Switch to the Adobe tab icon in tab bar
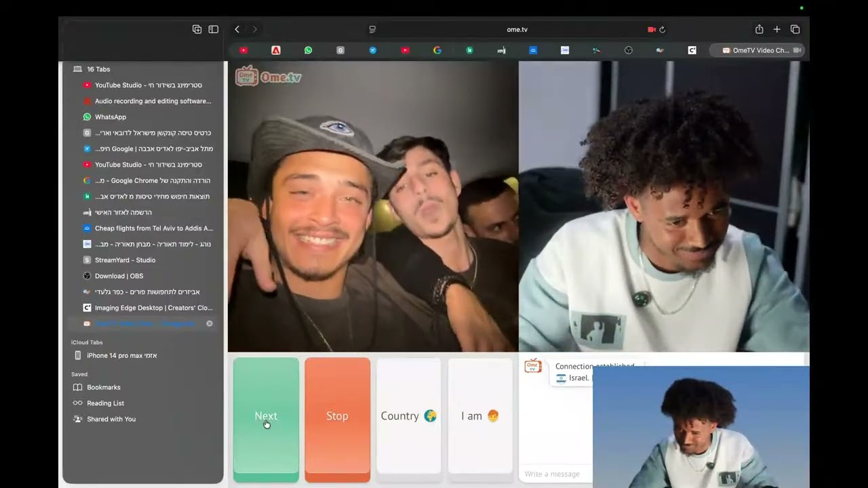Image resolution: width=868 pixels, height=488 pixels. coord(276,50)
